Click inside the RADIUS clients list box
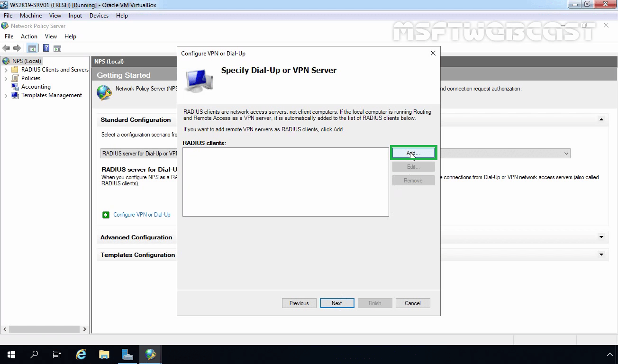 click(285, 182)
